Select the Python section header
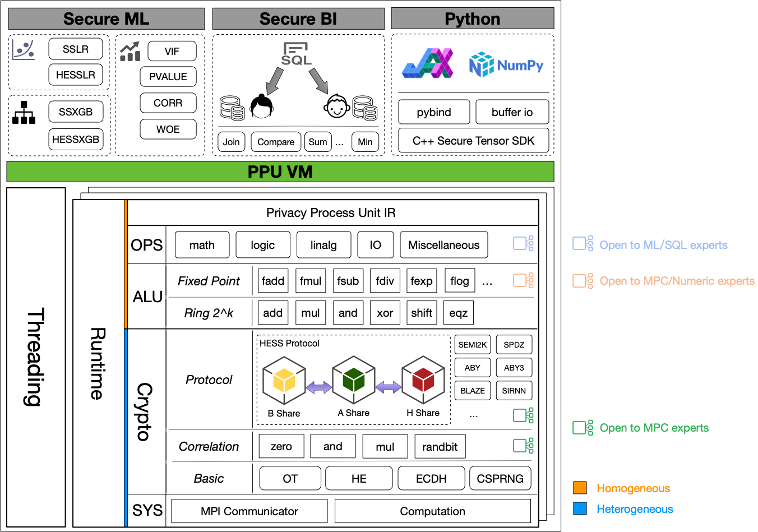The width and height of the screenshot is (758, 532). (473, 18)
